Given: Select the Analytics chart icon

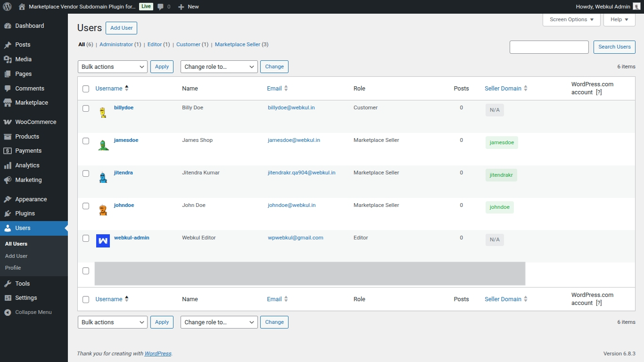Looking at the screenshot, I should [8, 165].
